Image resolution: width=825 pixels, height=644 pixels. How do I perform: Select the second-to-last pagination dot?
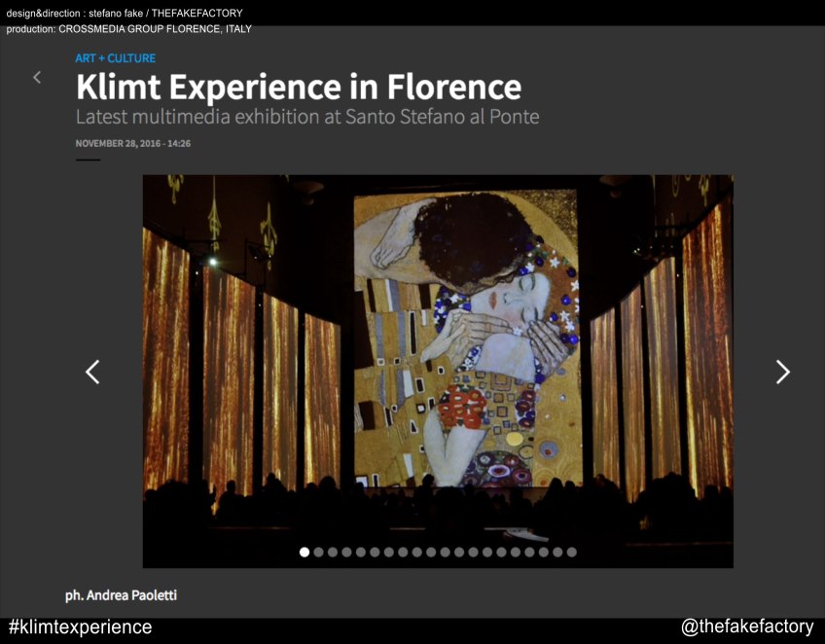tap(557, 552)
